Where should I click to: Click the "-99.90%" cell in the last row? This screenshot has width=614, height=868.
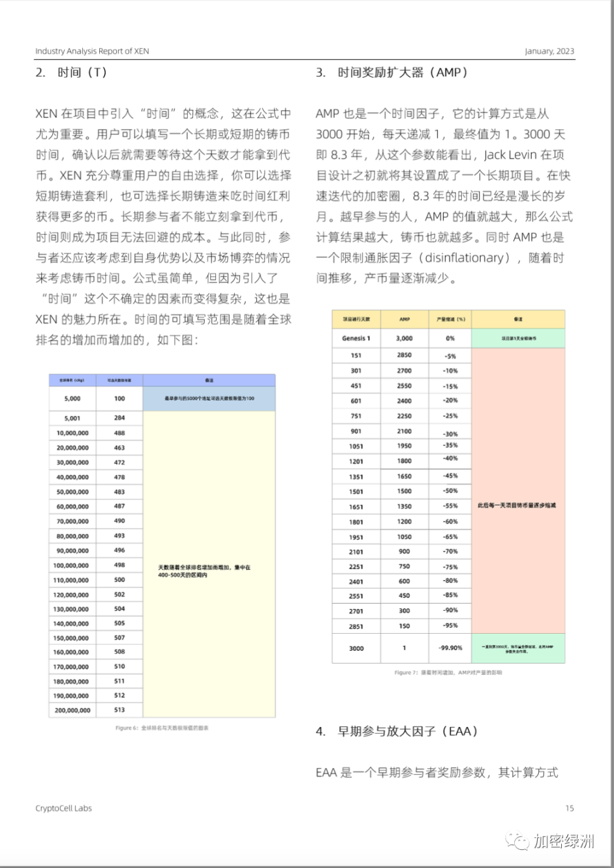pos(450,648)
